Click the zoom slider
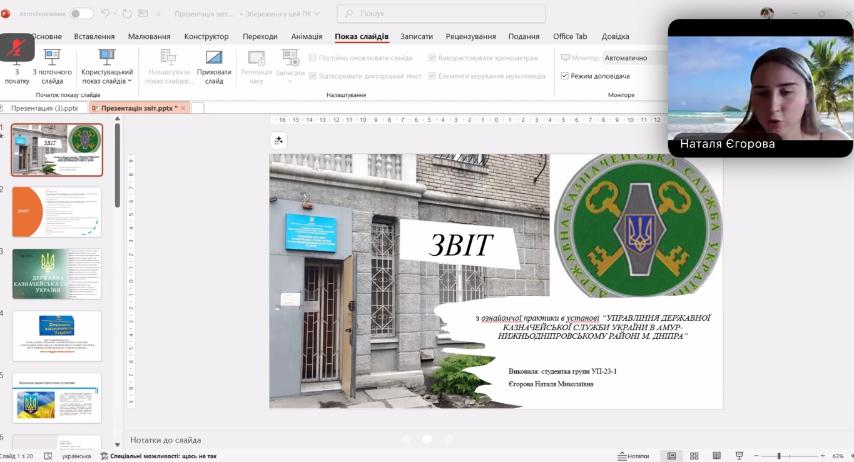Screen dimensions: 854x462 [x=790, y=456]
